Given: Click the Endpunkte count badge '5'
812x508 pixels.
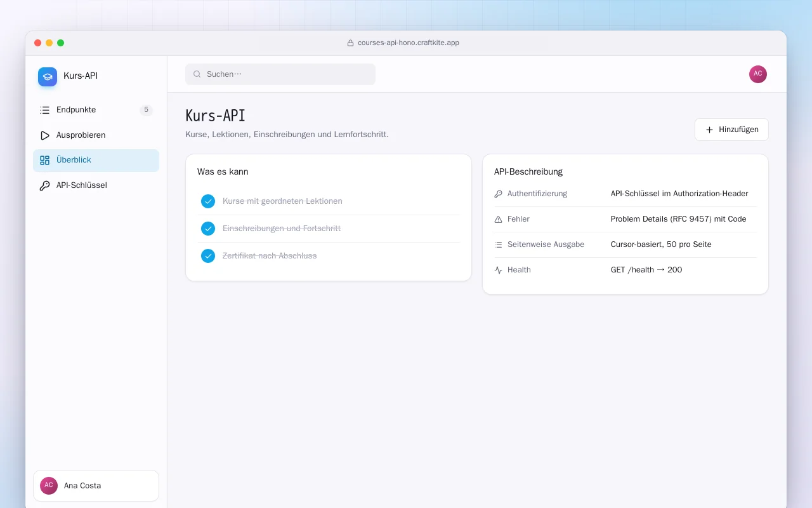Looking at the screenshot, I should [147, 110].
